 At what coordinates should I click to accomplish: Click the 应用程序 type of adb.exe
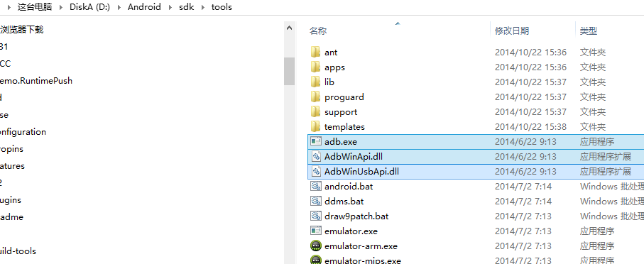(597, 142)
